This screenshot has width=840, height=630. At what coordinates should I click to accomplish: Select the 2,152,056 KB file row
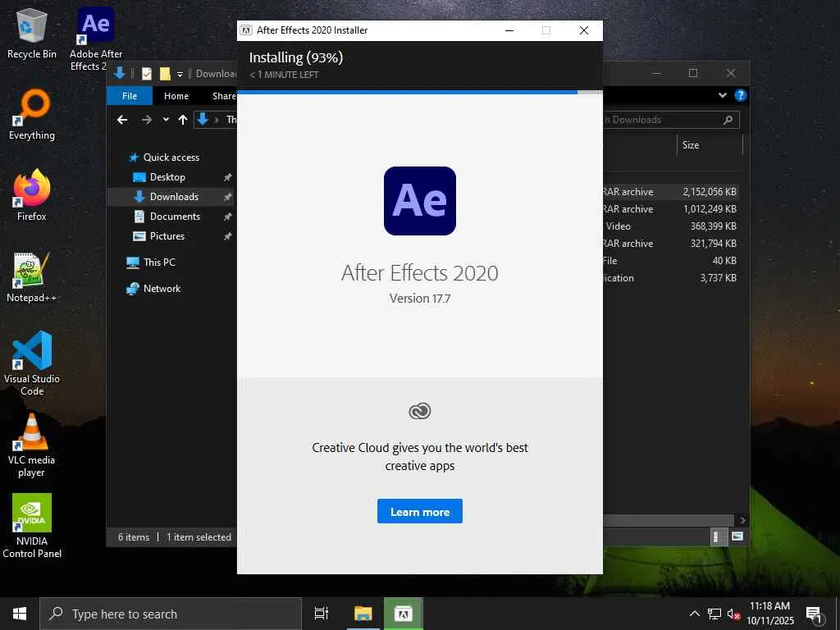pyautogui.click(x=669, y=191)
